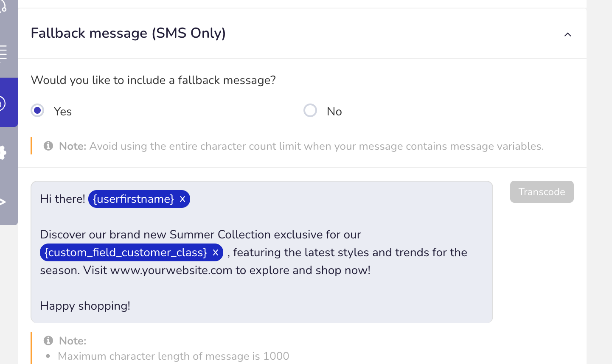Click the {custom_field_customer_class} variable chip

pos(126,252)
